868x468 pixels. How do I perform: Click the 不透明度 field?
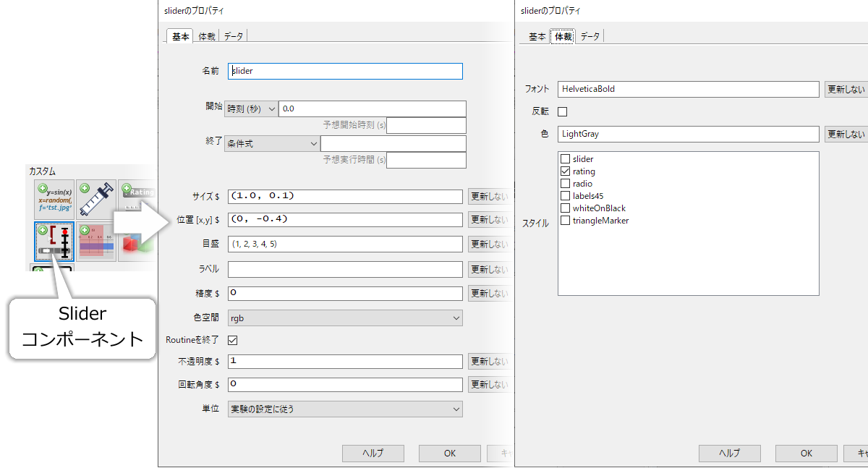345,361
